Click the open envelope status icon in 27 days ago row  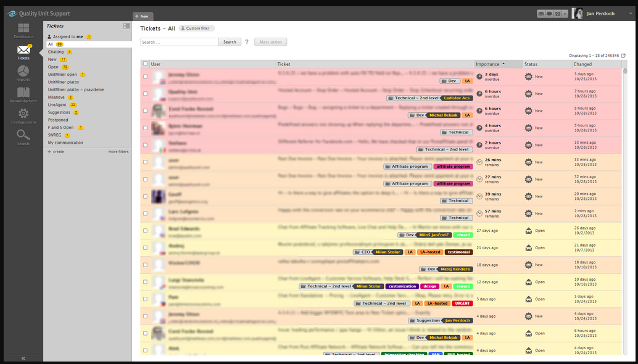click(528, 231)
